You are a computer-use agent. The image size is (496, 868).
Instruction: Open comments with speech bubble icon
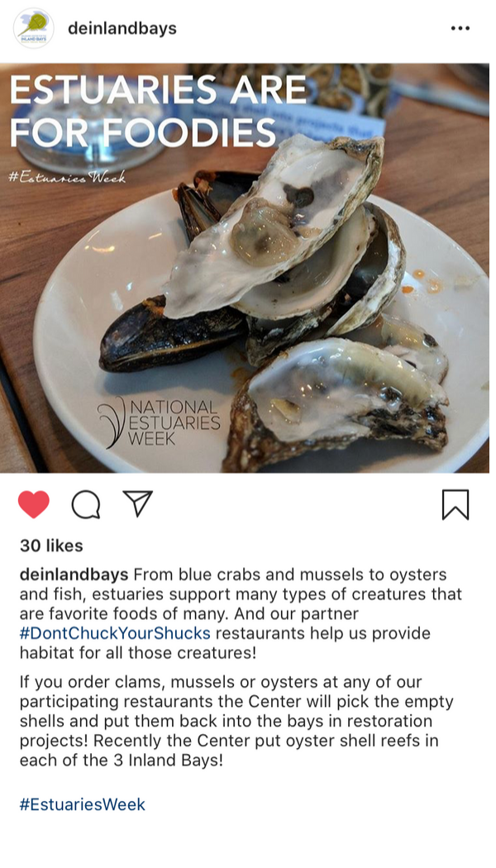tap(86, 504)
